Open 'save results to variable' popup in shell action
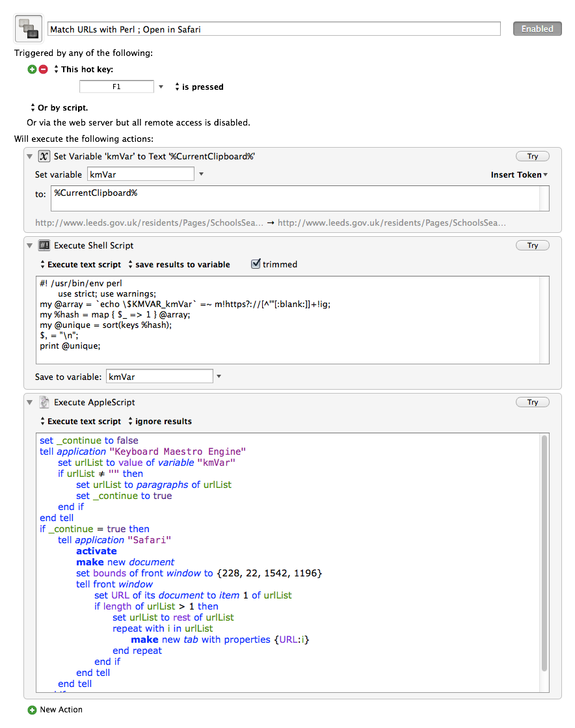The width and height of the screenshot is (575, 728). tap(179, 264)
